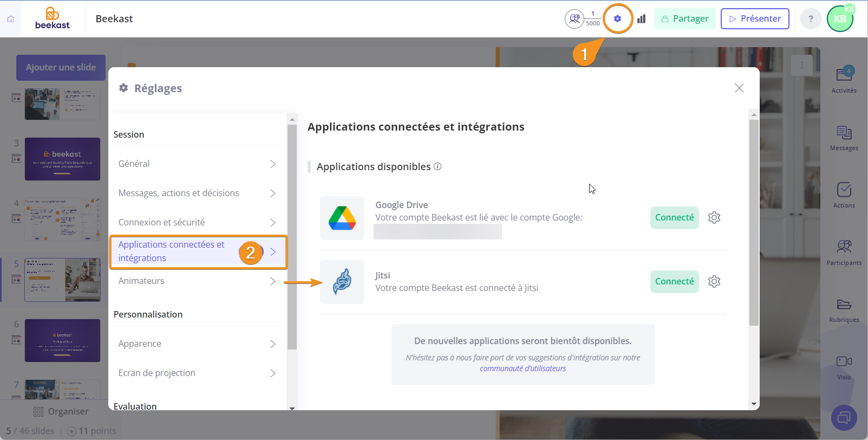This screenshot has height=440, width=868.
Task: Click the slide type icon beside slide 4
Action: click(x=16, y=219)
